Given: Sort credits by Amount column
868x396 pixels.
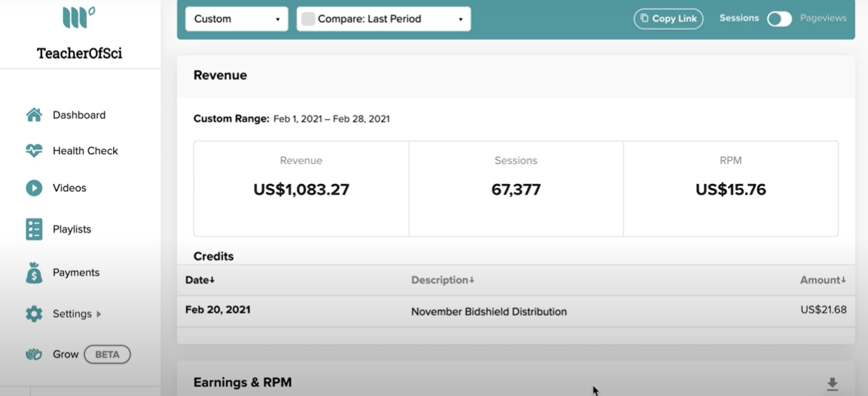Looking at the screenshot, I should [823, 280].
